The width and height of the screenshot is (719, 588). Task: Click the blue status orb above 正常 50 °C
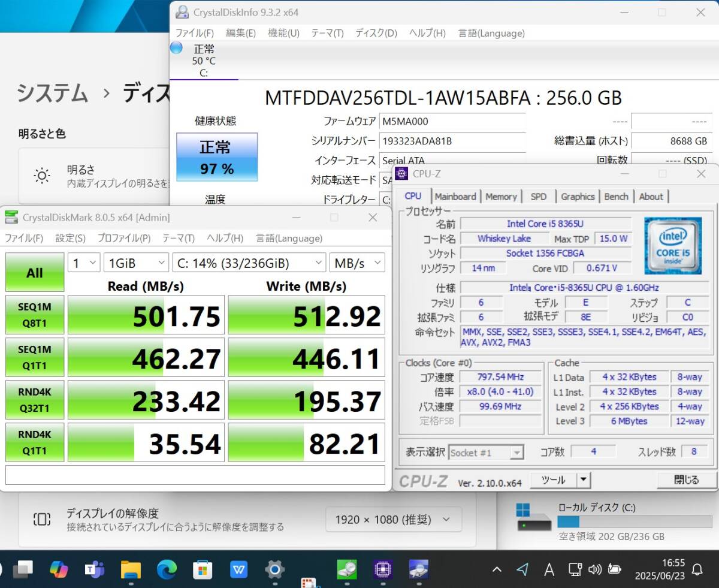click(x=176, y=48)
